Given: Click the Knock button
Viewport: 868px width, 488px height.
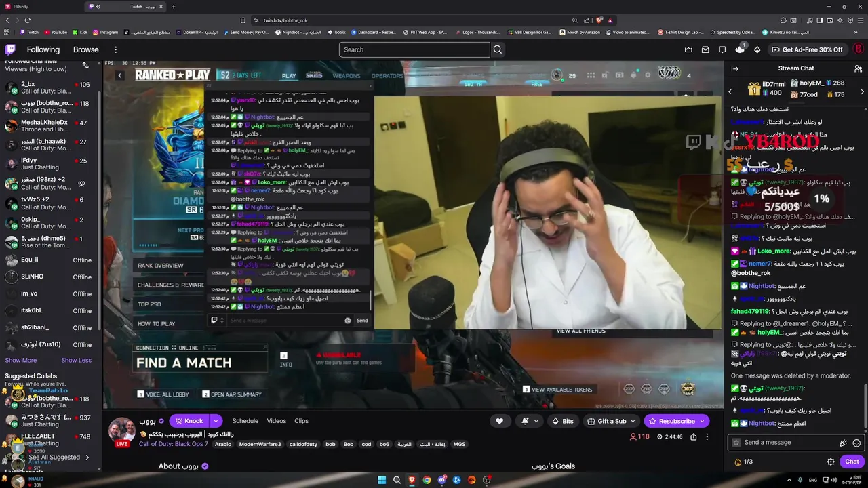Looking at the screenshot, I should click(x=189, y=421).
